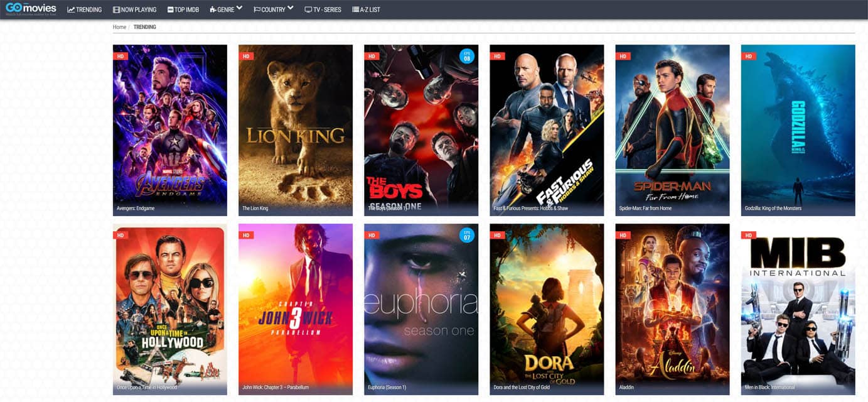Open the MIB International poster

[x=798, y=309]
